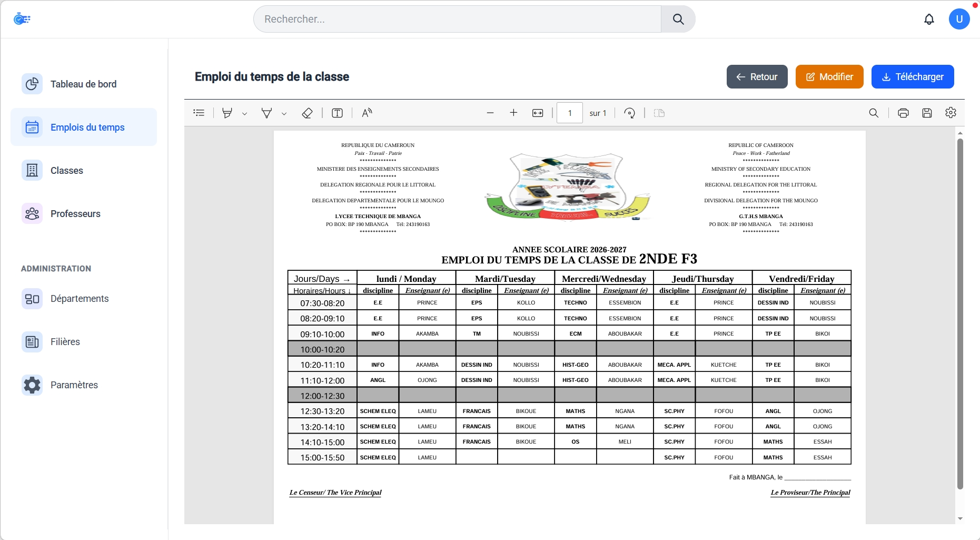Click 'Le Proviseur/The Principal' signature text
The height and width of the screenshot is (540, 980).
point(810,493)
